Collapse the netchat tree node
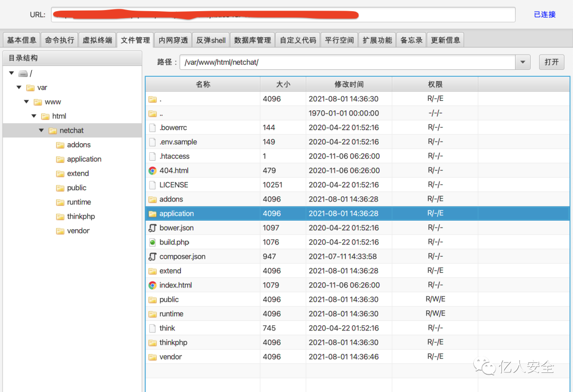Viewport: 573px width, 392px height. [41, 130]
